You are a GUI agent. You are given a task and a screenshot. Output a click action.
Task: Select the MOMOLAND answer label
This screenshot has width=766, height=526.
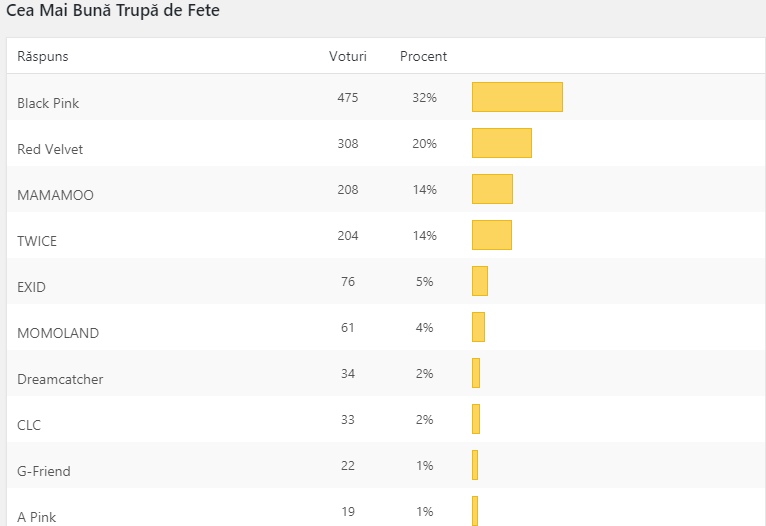click(58, 333)
